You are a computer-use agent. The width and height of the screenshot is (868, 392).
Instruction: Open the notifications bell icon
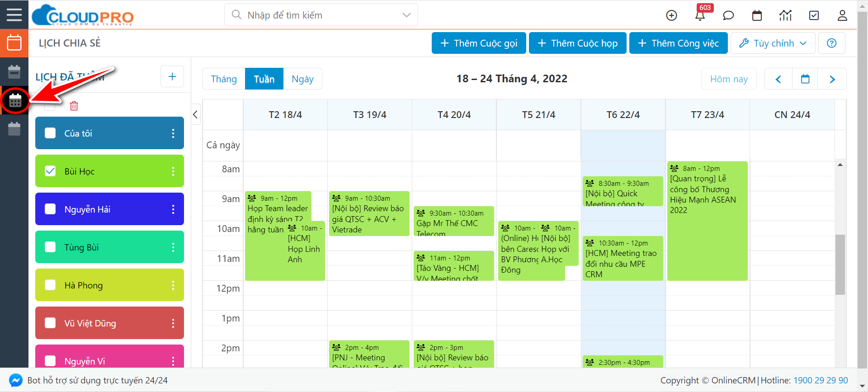click(x=700, y=16)
